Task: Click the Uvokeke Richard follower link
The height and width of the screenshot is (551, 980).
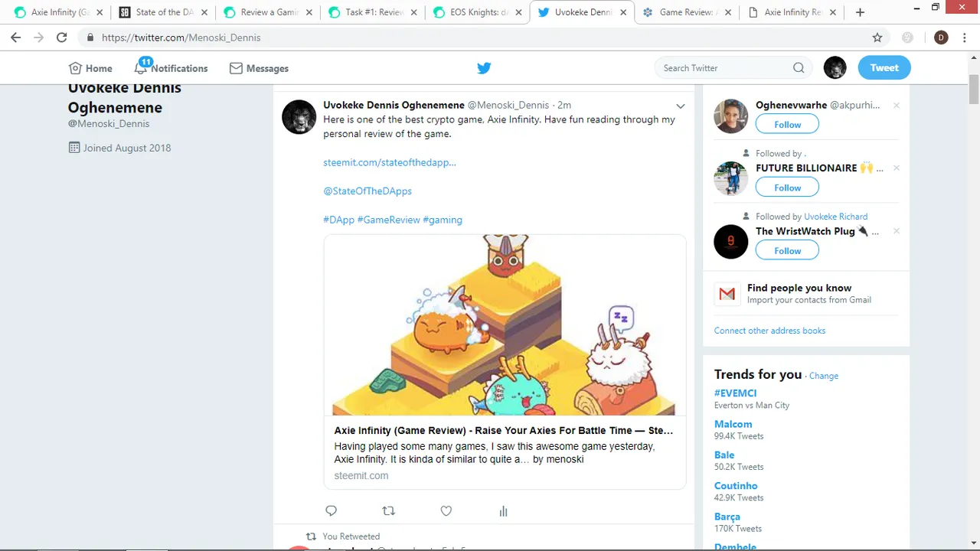Action: coord(836,217)
